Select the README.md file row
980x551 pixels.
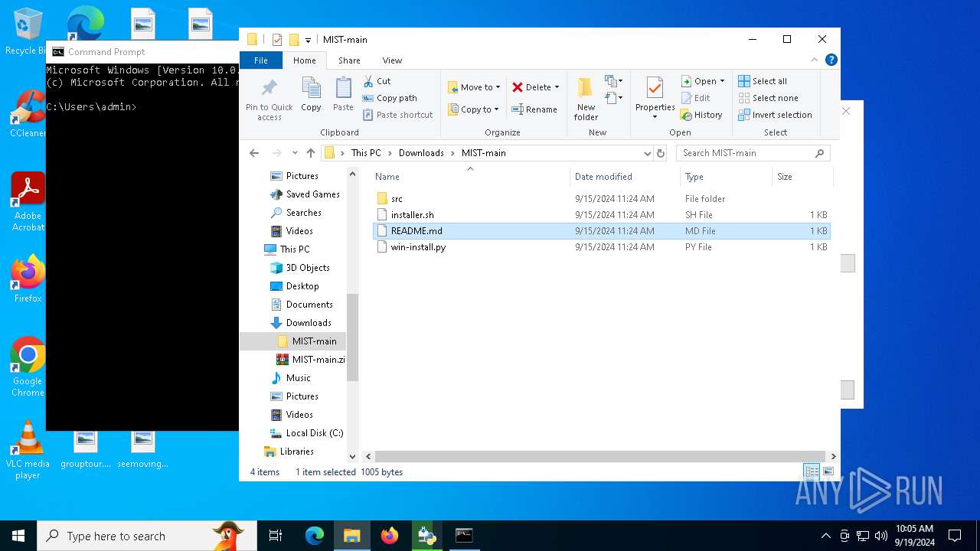click(x=601, y=231)
